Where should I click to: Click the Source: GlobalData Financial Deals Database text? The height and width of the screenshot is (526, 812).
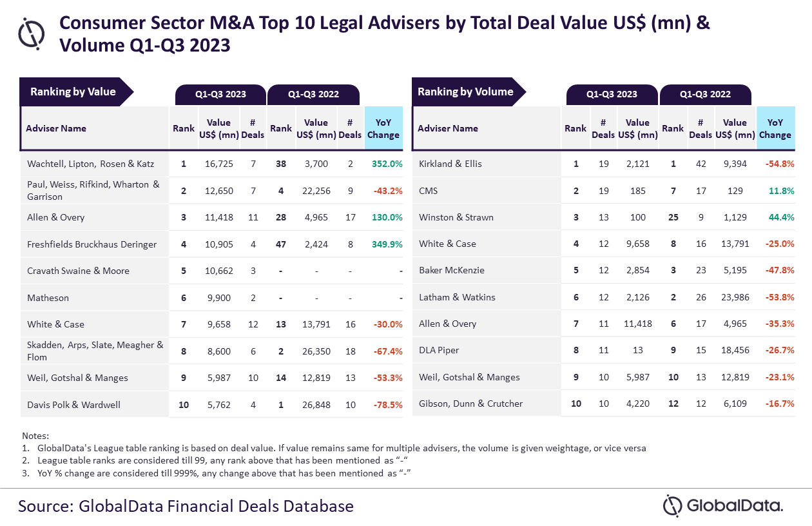[x=186, y=505]
